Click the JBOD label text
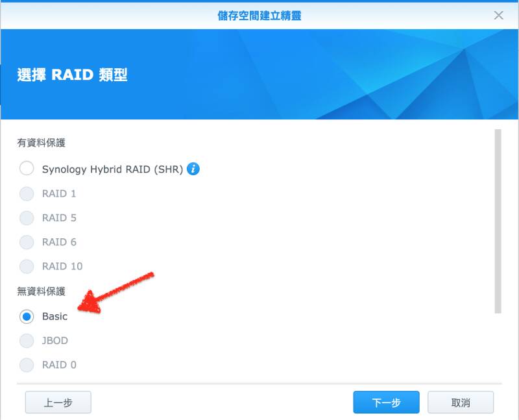519x420 pixels. coord(55,341)
